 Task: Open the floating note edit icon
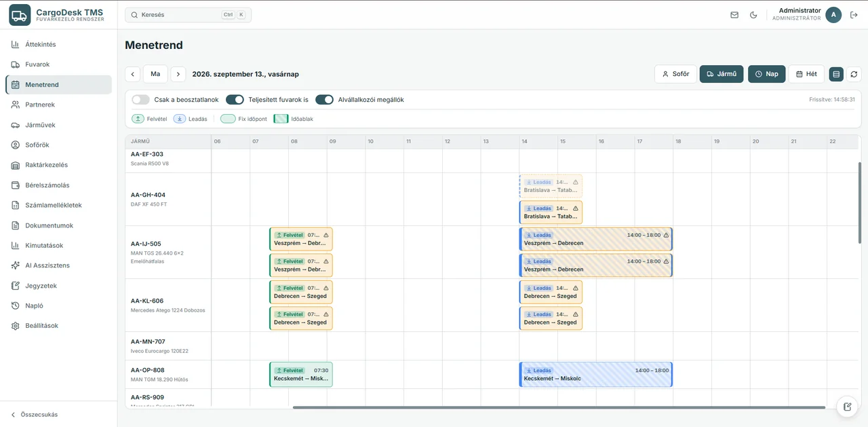tap(847, 407)
